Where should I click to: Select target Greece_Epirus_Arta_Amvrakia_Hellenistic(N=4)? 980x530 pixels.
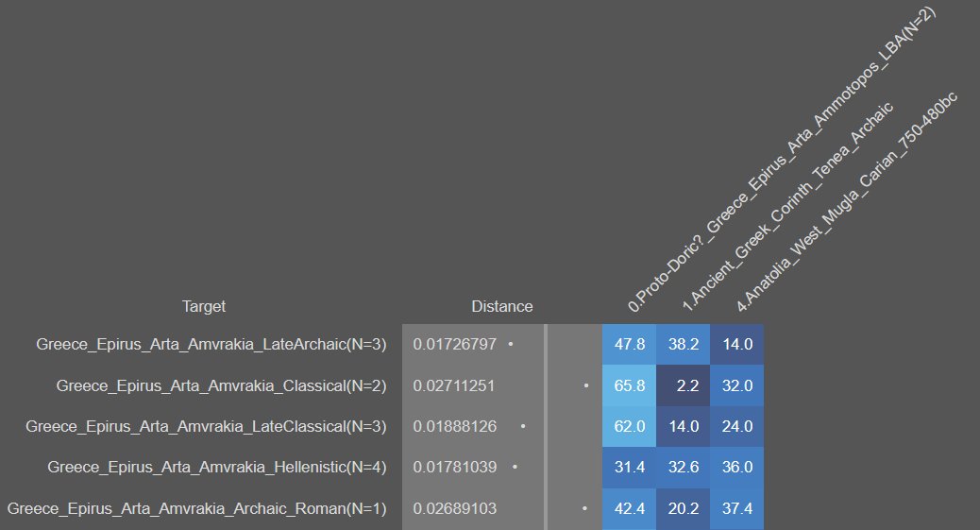pos(217,467)
